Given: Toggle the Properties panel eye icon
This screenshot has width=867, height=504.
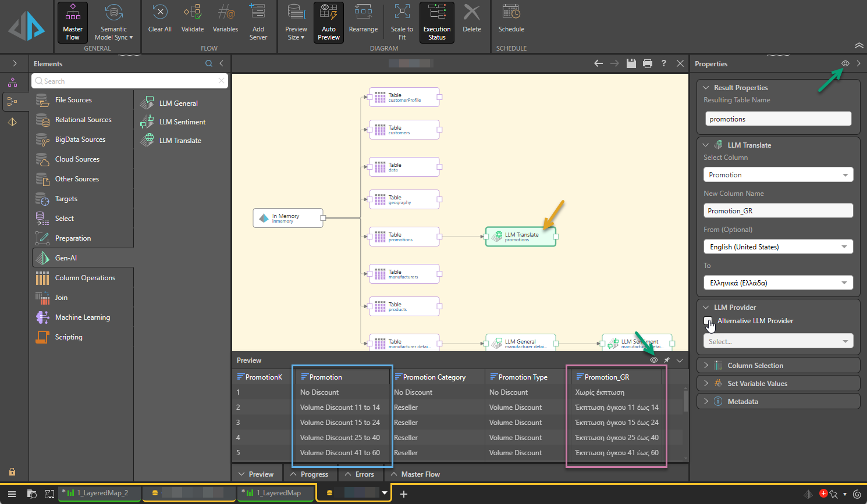Looking at the screenshot, I should (845, 63).
